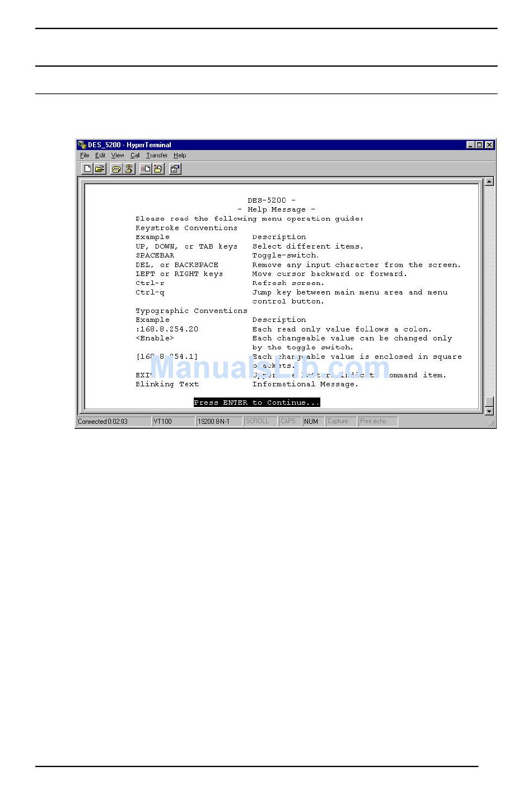Click the 'Ctrl-r' terminal text

150,283
